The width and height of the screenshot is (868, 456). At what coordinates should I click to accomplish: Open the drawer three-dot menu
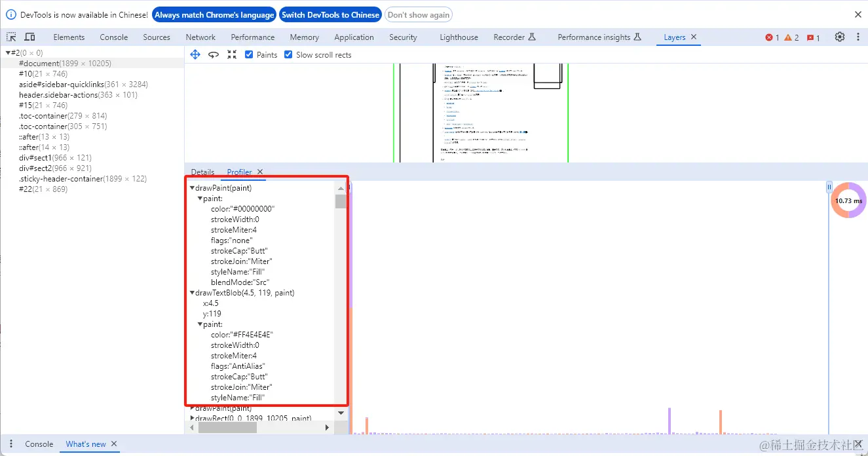pyautogui.click(x=11, y=444)
